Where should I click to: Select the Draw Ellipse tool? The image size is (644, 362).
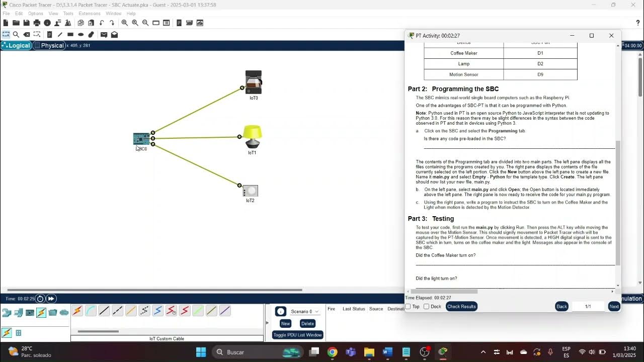pyautogui.click(x=80, y=35)
